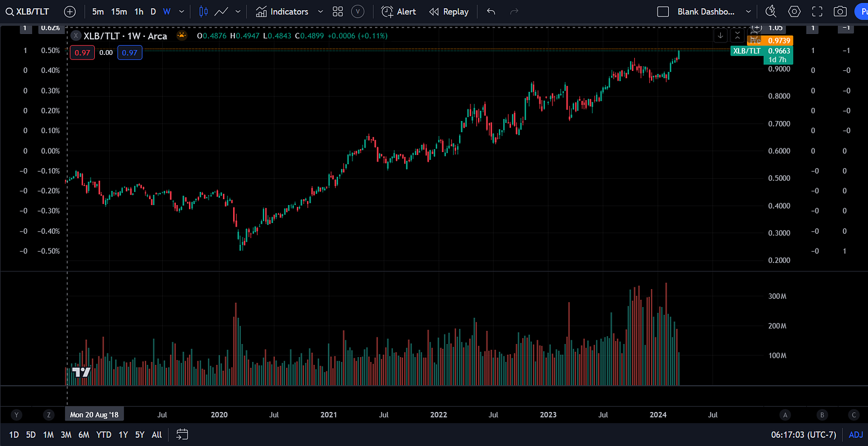Select the W weekly timeframe
Screen dimensions: 868x446
click(167, 11)
